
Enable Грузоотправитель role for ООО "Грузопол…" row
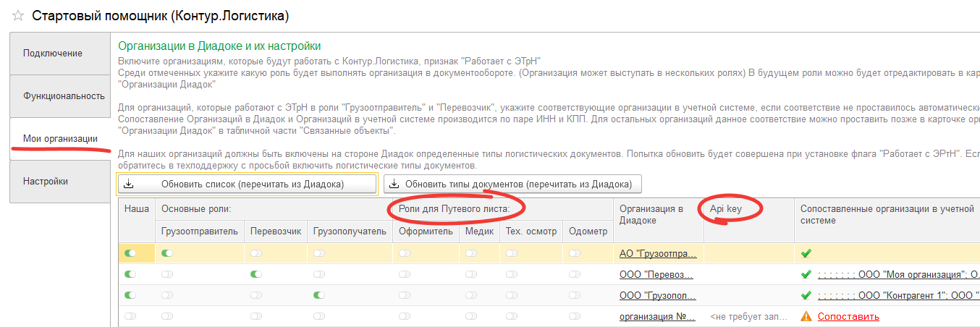[x=167, y=296]
